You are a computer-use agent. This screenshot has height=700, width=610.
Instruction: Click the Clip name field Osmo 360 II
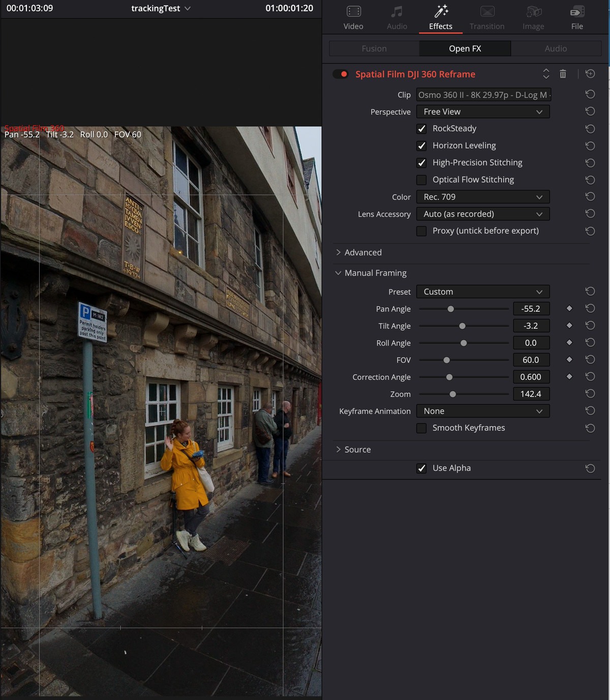[x=483, y=95]
